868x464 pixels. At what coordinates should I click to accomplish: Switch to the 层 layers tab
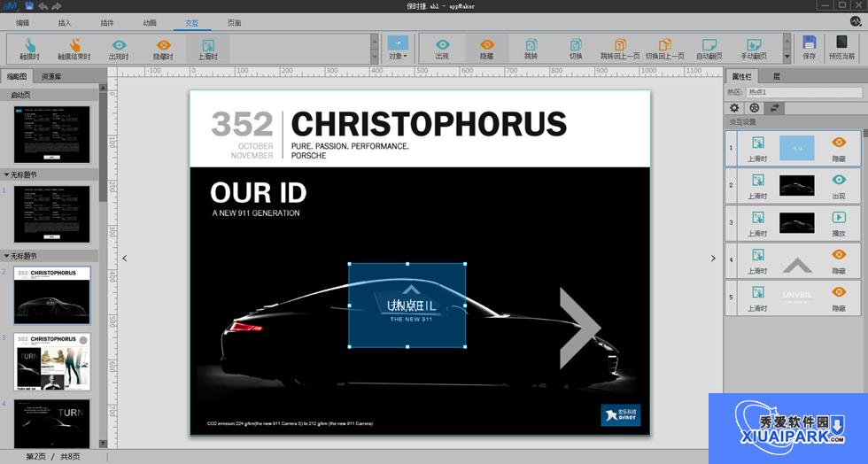(777, 76)
